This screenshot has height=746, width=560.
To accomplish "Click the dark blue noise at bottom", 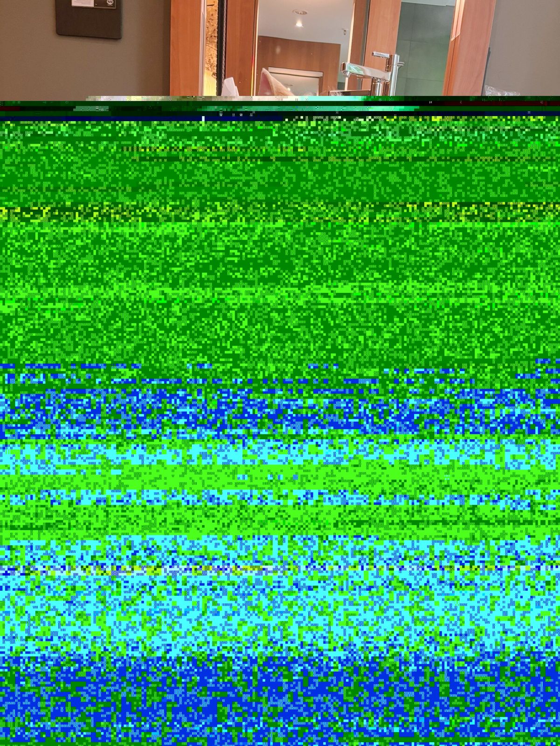I will point(280,699).
